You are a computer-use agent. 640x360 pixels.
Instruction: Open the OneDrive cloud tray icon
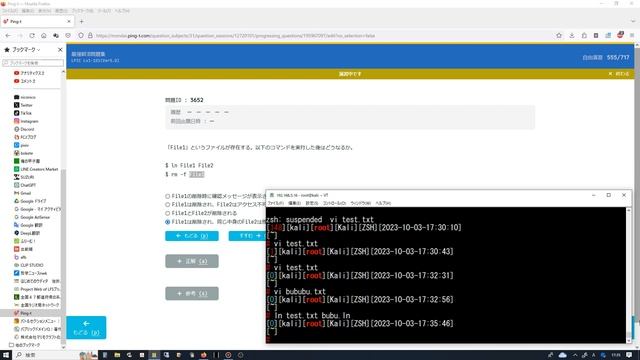pyautogui.click(x=562, y=355)
